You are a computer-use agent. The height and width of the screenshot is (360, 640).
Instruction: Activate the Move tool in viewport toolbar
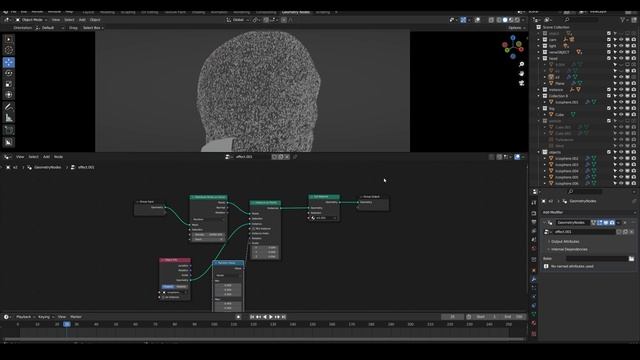tap(9, 62)
